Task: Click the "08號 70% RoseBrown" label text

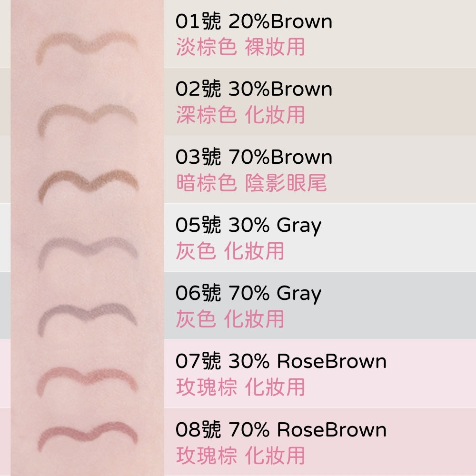Action: pos(281,430)
